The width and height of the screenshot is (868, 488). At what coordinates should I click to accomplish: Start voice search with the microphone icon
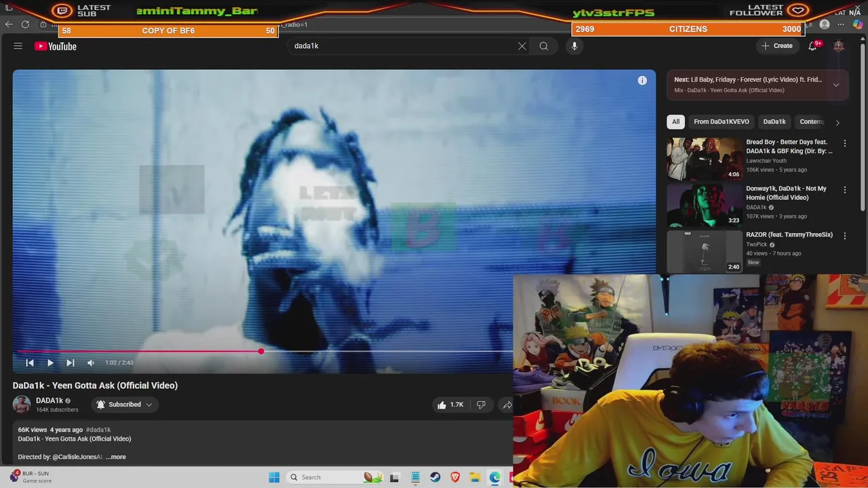[x=574, y=46]
